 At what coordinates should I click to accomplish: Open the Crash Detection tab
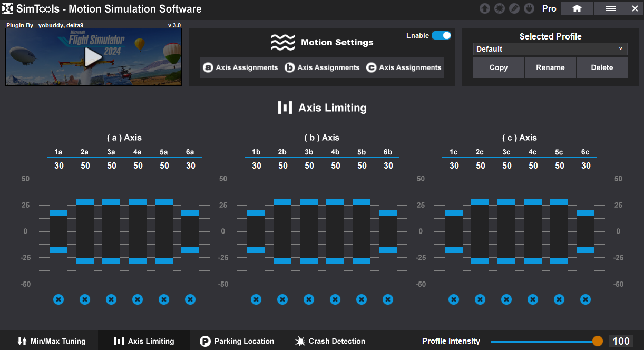coord(330,341)
